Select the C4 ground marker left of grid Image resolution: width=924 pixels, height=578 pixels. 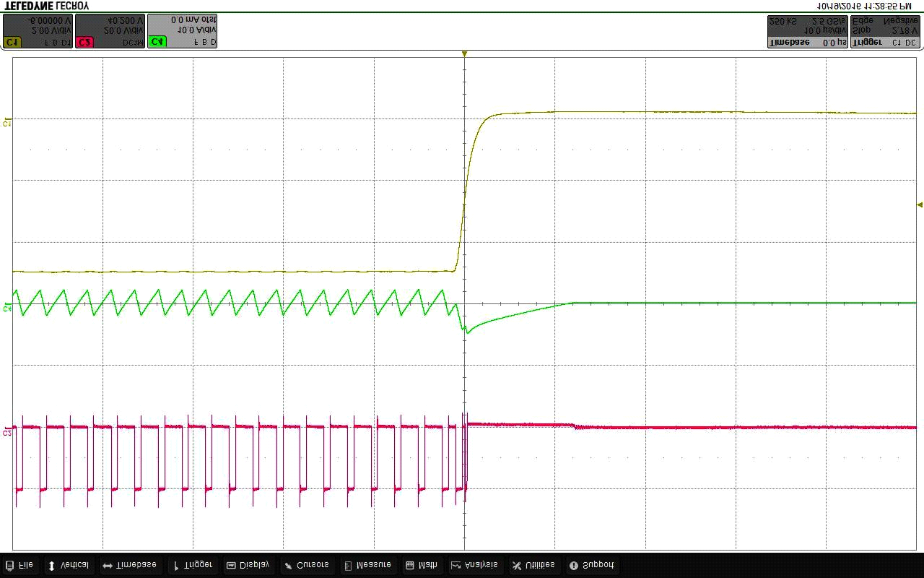point(7,307)
